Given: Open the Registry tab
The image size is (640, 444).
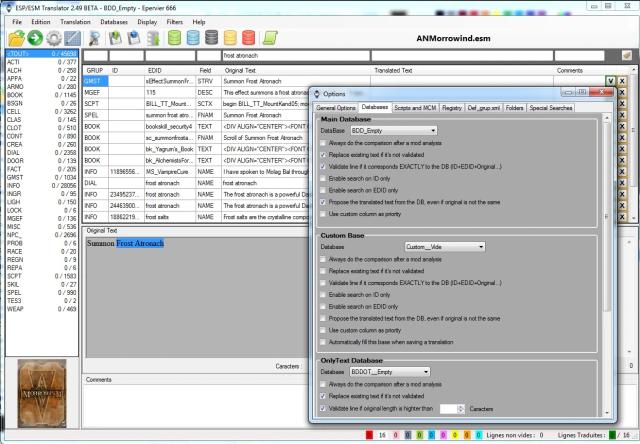Looking at the screenshot, I should coord(451,108).
